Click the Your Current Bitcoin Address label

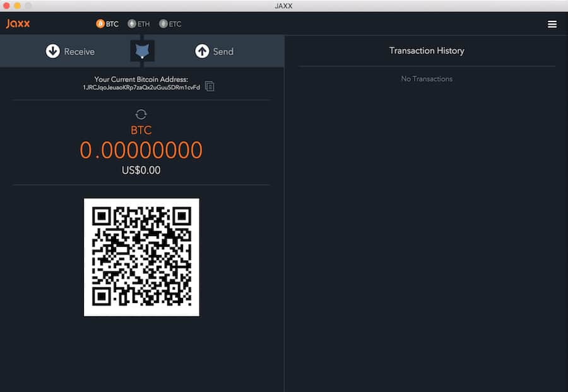point(141,80)
